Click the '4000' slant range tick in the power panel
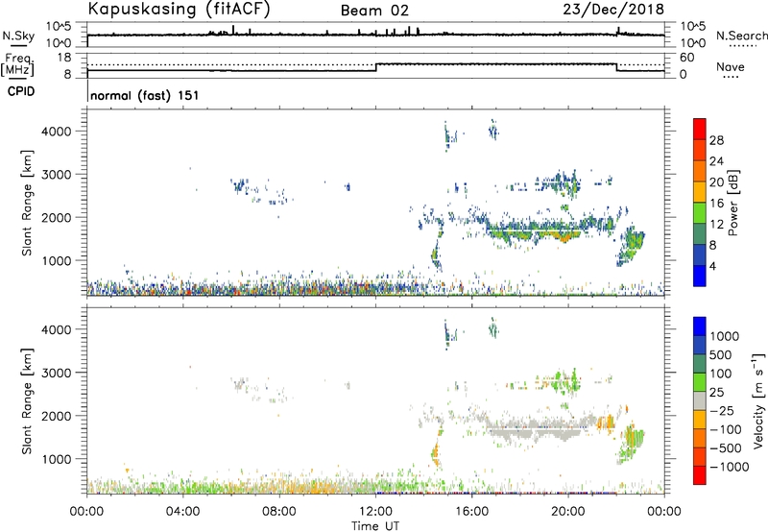Screen dimensions: 768x532 point(56,132)
